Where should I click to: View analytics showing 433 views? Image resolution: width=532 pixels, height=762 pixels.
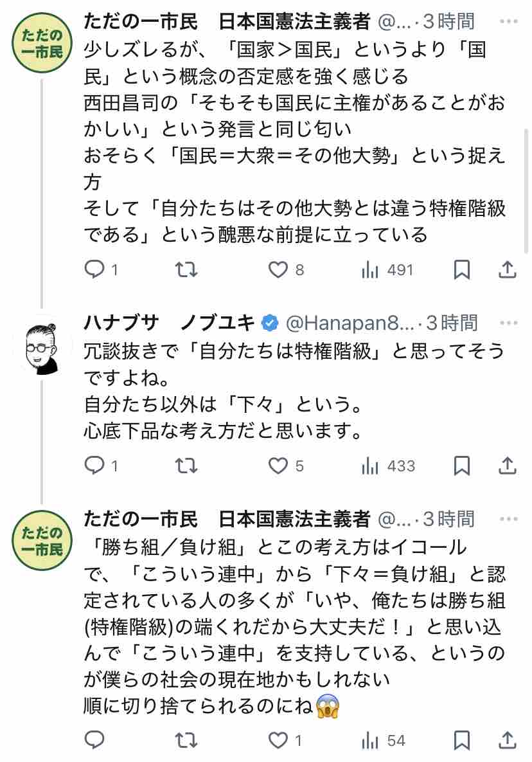tap(370, 466)
